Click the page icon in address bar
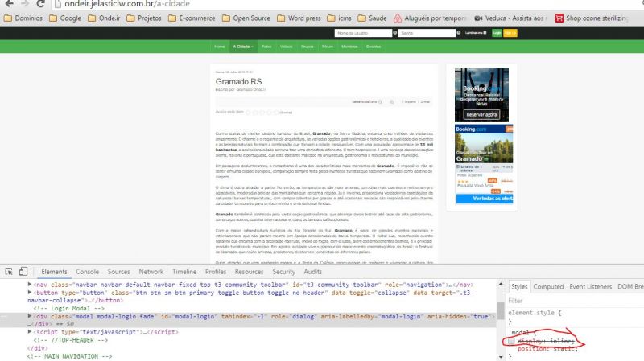 tap(58, 4)
